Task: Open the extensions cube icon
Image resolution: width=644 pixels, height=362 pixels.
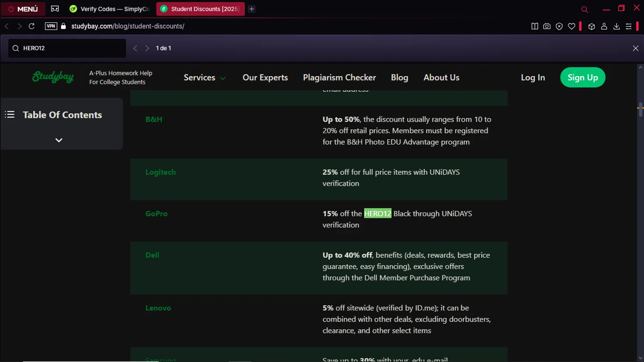Action: [592, 26]
